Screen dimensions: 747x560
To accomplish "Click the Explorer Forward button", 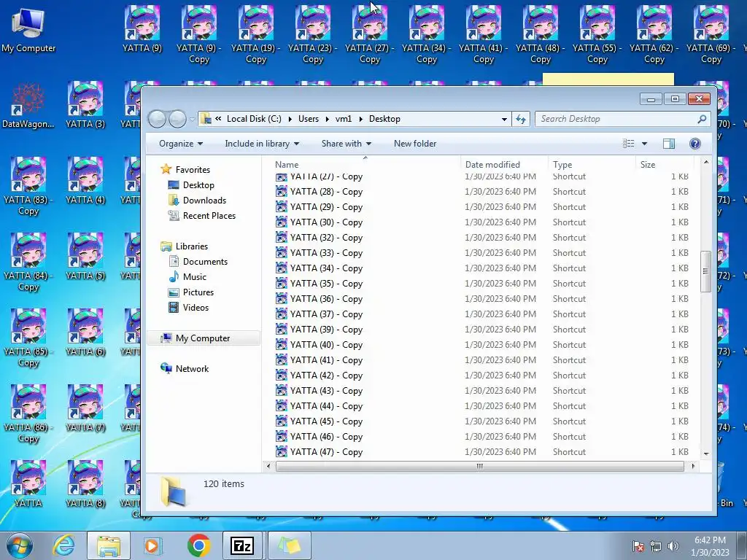I will pos(177,119).
